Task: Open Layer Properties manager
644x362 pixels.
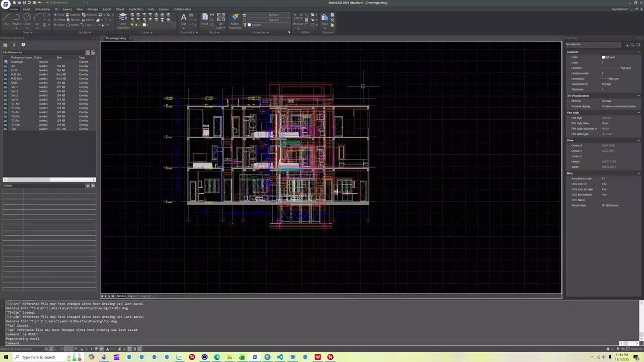Action: click(123, 21)
